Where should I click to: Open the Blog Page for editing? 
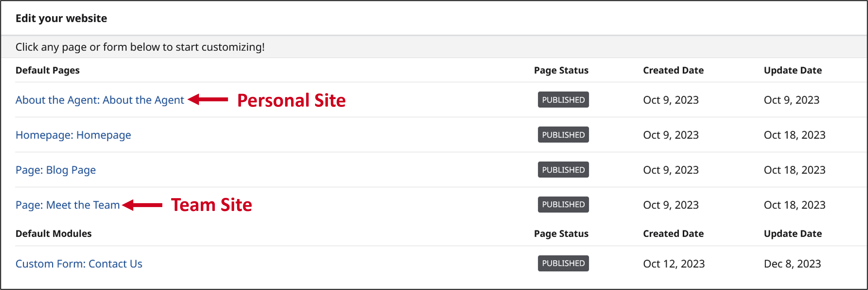(x=56, y=170)
